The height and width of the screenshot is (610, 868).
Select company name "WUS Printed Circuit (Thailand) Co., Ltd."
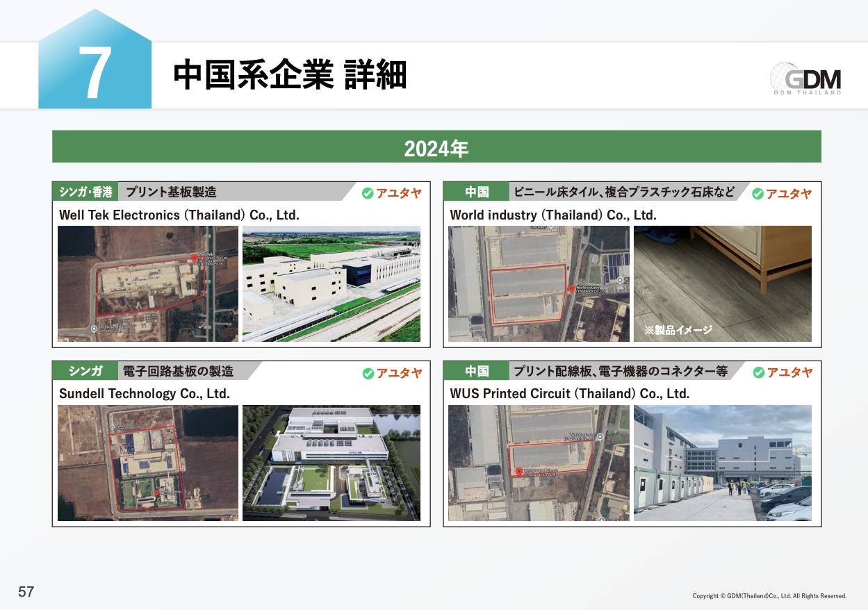pyautogui.click(x=570, y=394)
